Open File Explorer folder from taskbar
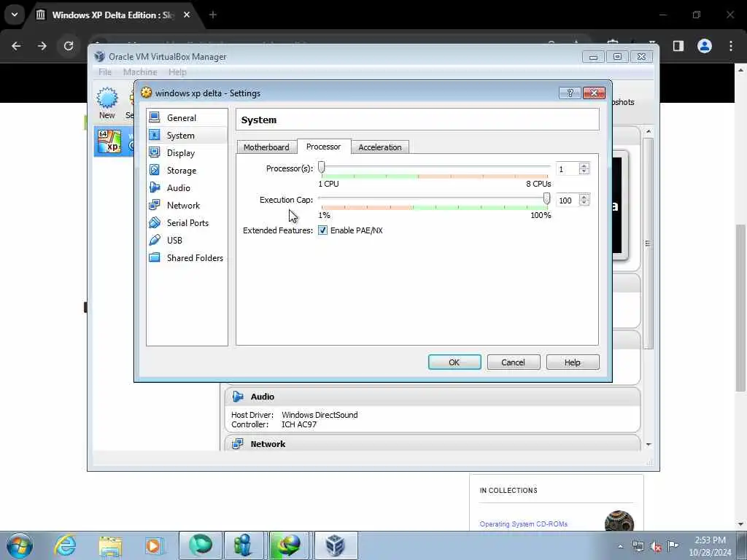Viewport: 747px width, 560px height. pyautogui.click(x=110, y=545)
